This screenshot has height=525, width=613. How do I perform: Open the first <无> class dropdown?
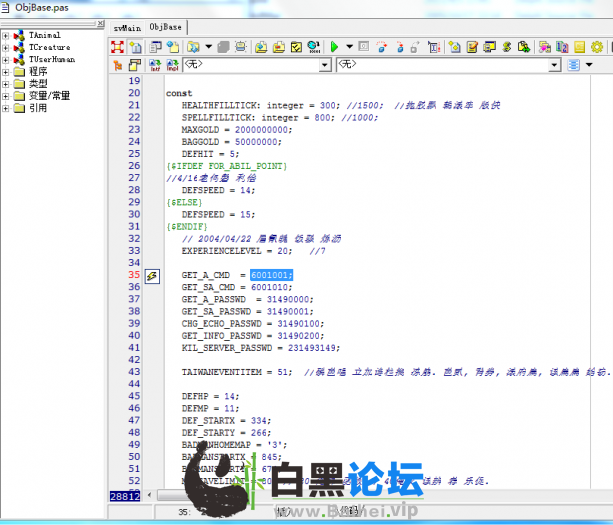click(x=324, y=65)
